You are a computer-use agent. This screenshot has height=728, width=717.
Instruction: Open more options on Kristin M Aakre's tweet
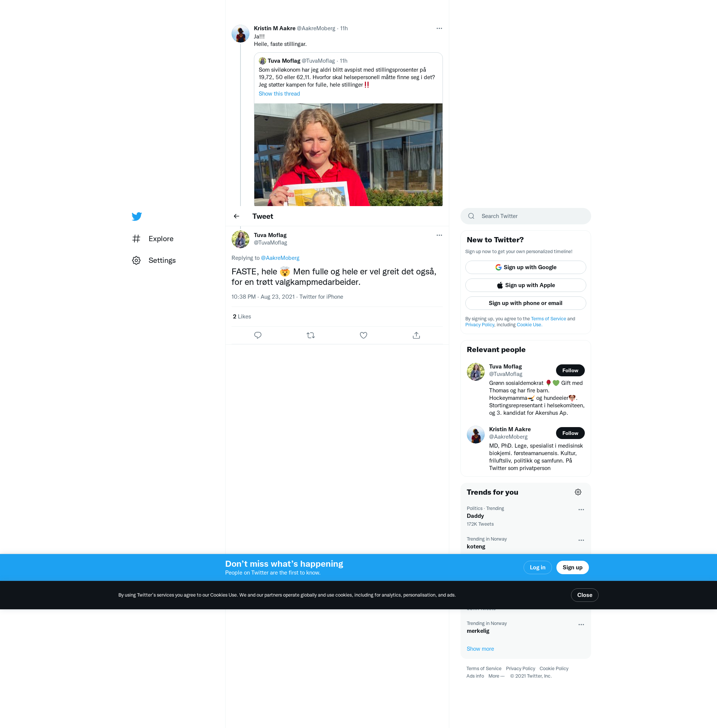(439, 28)
